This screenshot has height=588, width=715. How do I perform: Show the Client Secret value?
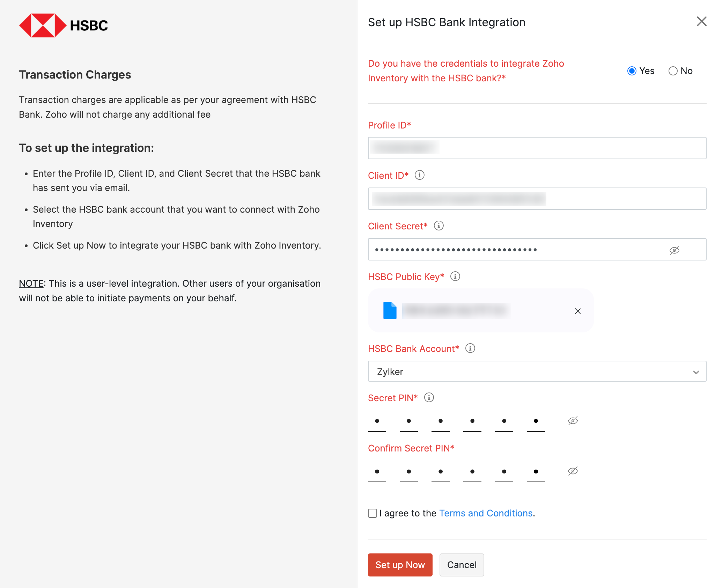pos(674,249)
